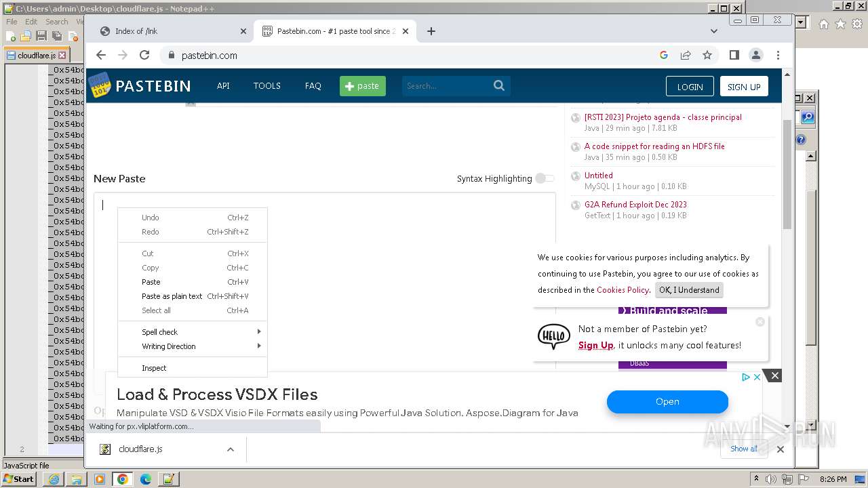
Task: Open the ad info AdChoices icon
Action: (x=746, y=377)
